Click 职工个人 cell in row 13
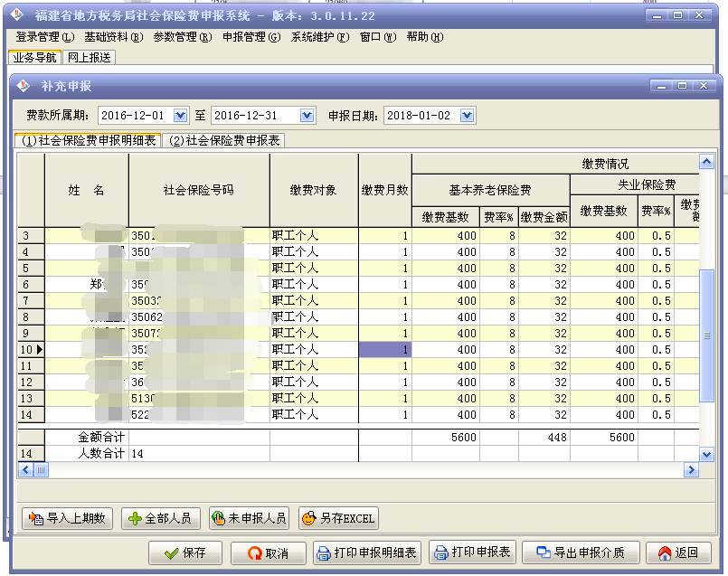Screen dimensions: 728x576 [x=314, y=398]
